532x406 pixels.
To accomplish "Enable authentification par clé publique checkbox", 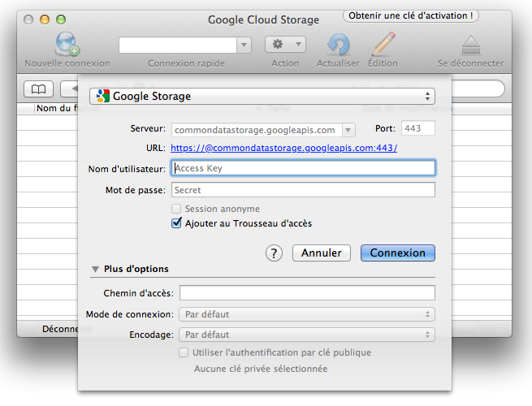I will tap(184, 352).
